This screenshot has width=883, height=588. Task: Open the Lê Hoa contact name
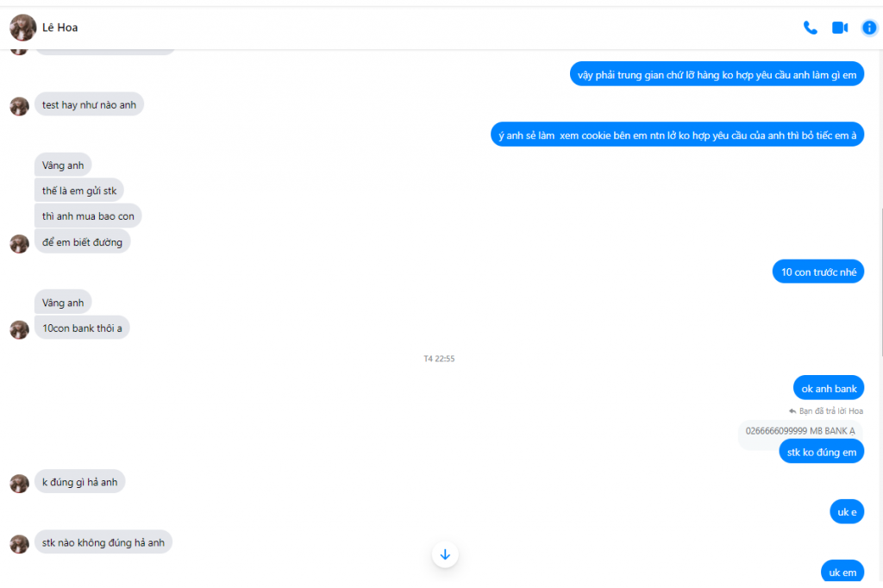pos(59,28)
